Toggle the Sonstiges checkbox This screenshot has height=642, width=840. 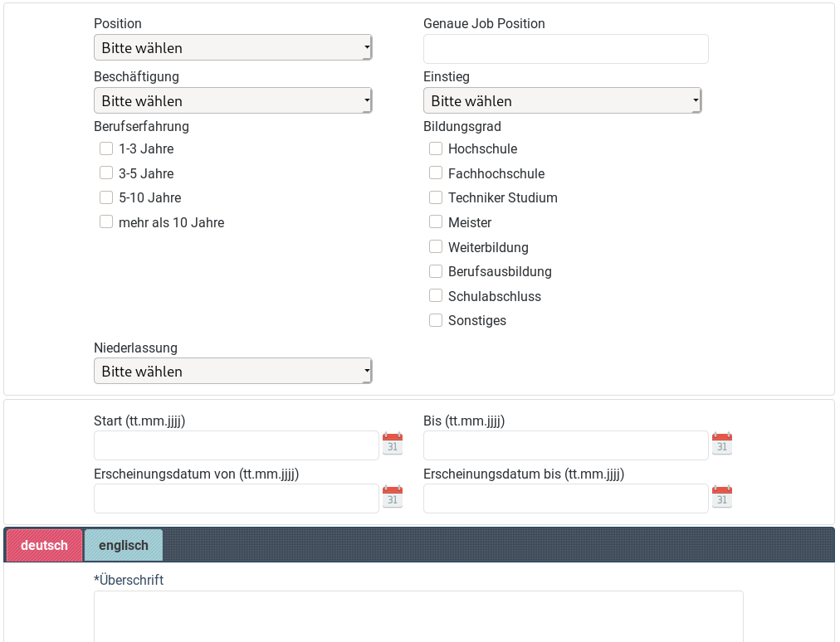(436, 320)
